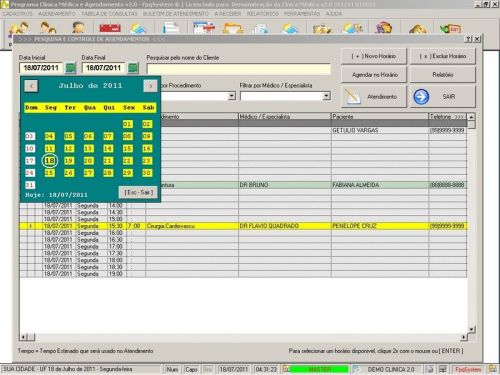Select the PENELOPE CRUZ patient cell
The image size is (500, 375).
coord(380,226)
